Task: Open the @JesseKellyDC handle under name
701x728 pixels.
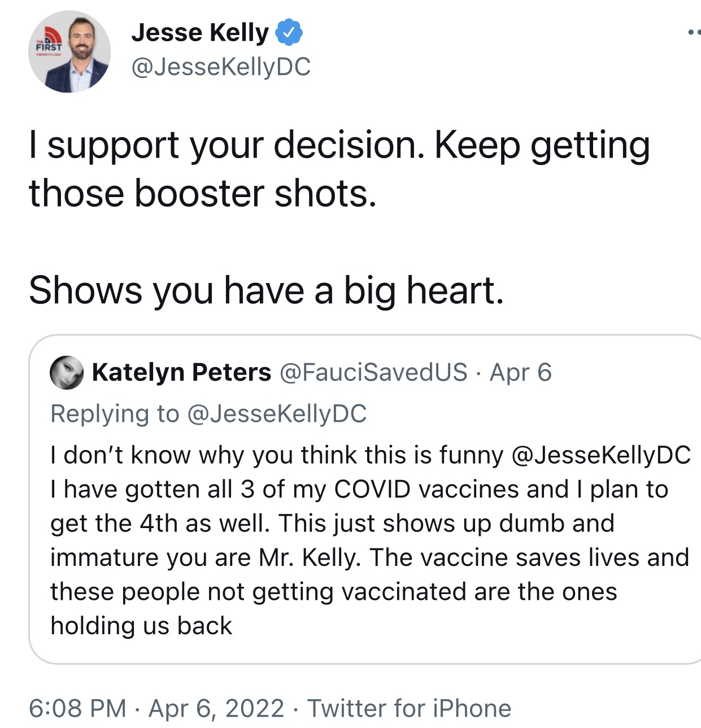Action: 221,67
